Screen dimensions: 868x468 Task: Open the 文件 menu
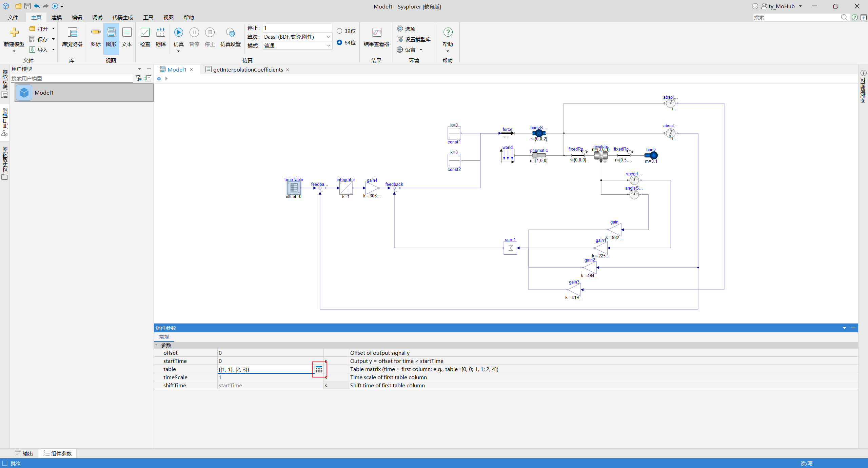click(x=13, y=17)
